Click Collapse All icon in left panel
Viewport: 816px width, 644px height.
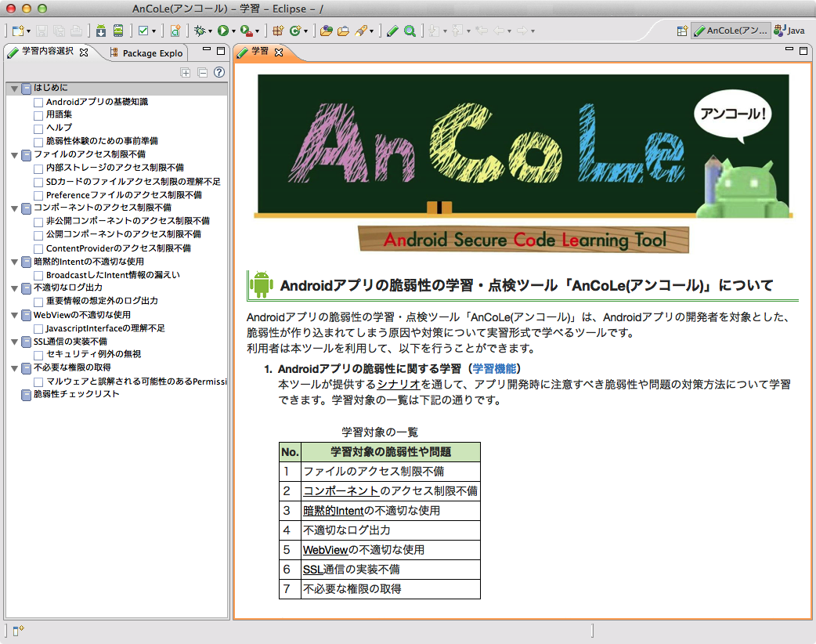click(x=203, y=73)
